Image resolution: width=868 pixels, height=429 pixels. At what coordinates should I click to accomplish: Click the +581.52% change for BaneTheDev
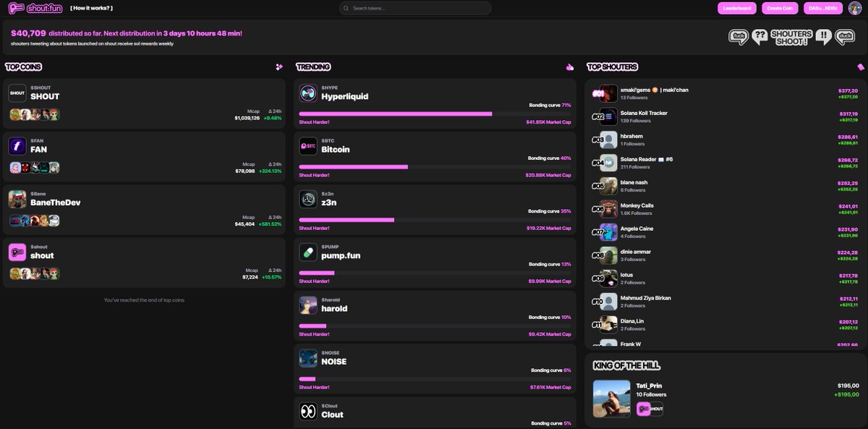[271, 224]
